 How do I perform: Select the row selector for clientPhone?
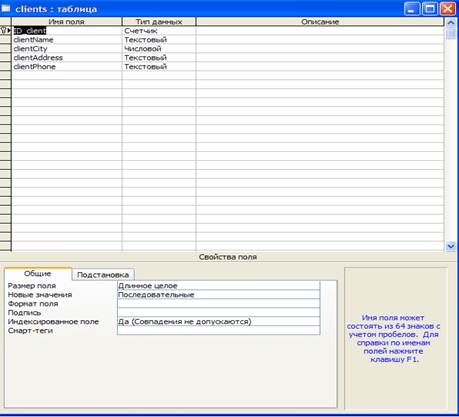point(5,67)
